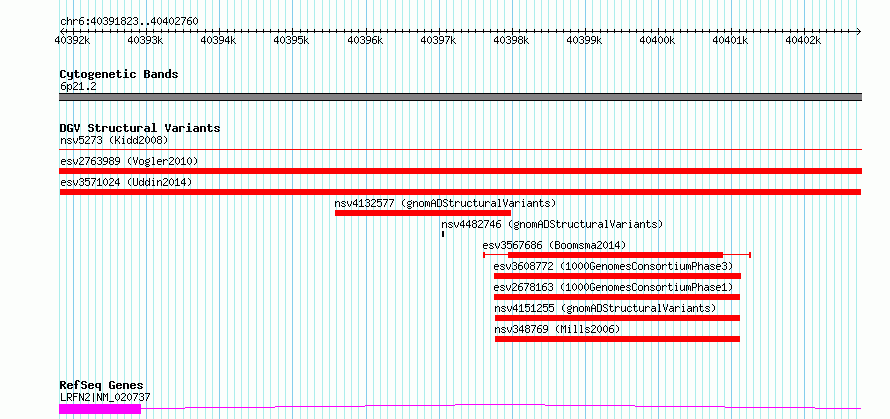Open the nsv5273 (Kidd2008) label
The image size is (890, 419).
pyautogui.click(x=114, y=140)
